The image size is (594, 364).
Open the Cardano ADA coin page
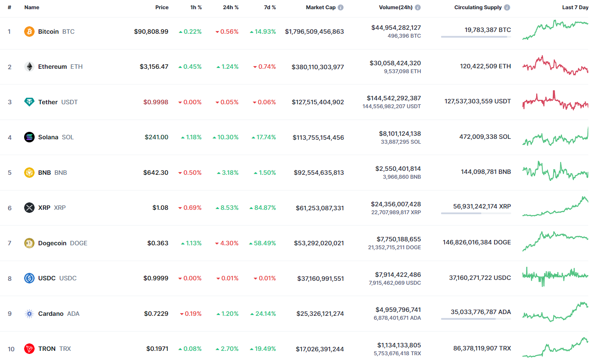pos(51,314)
